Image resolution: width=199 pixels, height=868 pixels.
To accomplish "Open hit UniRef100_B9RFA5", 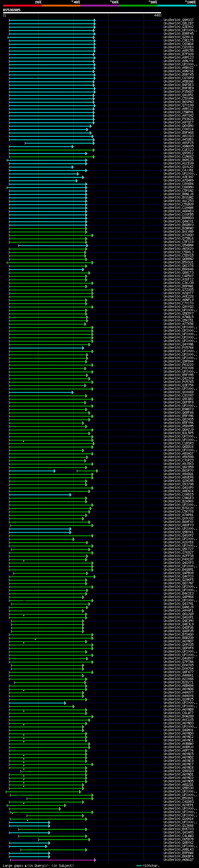I will coord(179,34).
